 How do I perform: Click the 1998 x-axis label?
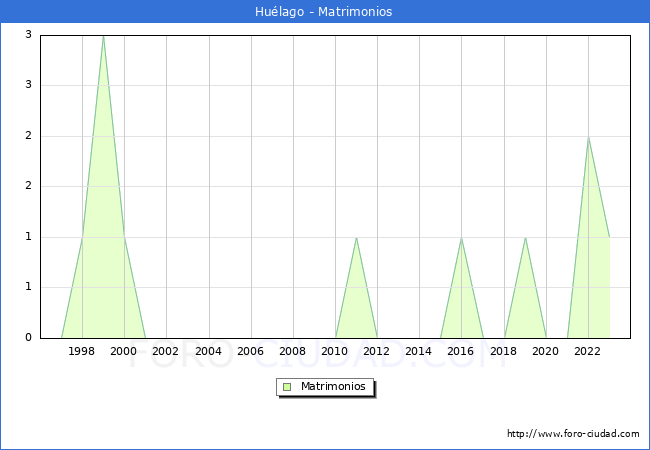pos(82,351)
